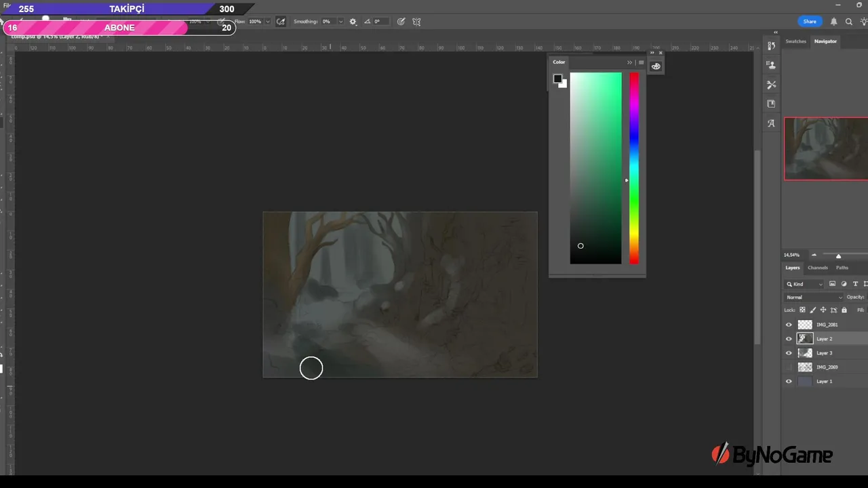Click the Smoothing value field
Screen dimensions: 868x488
pos(328,22)
